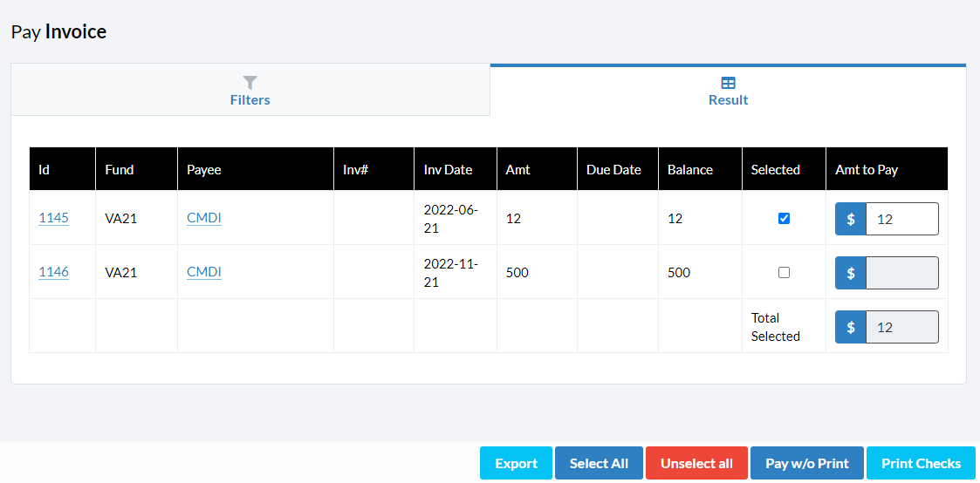Open CMDI payee link for invoice 1146
This screenshot has width=980, height=483.
click(x=204, y=272)
